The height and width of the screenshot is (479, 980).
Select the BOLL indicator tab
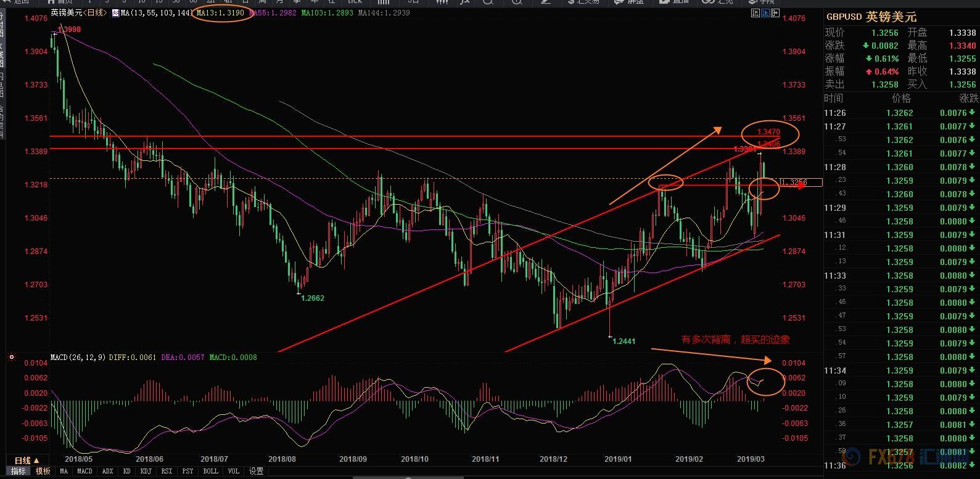pos(210,471)
